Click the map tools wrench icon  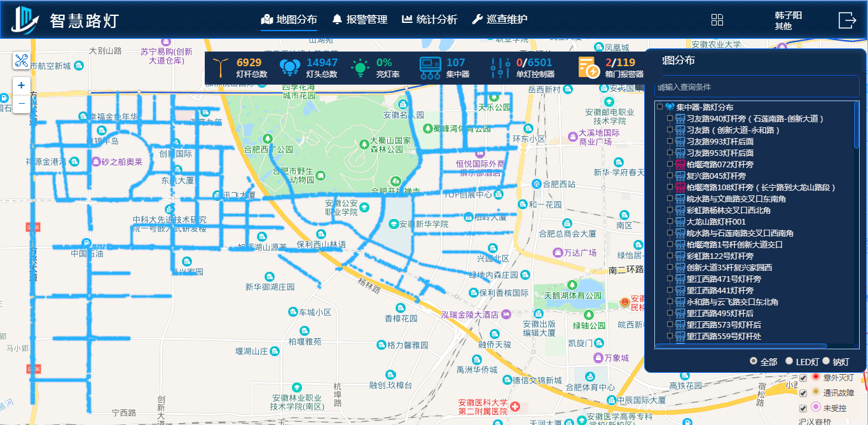click(21, 61)
